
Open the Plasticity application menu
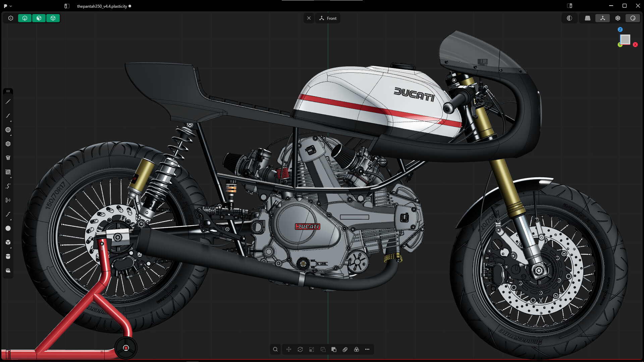(x=6, y=6)
